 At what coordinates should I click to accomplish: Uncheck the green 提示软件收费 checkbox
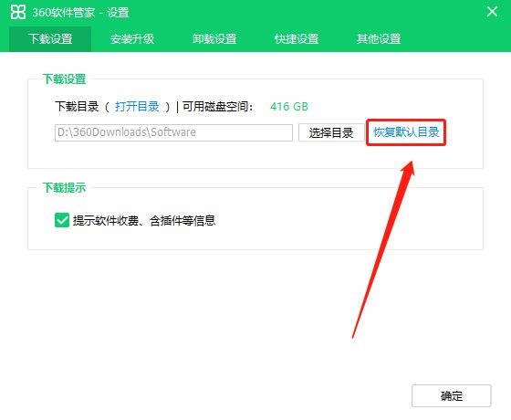click(62, 220)
